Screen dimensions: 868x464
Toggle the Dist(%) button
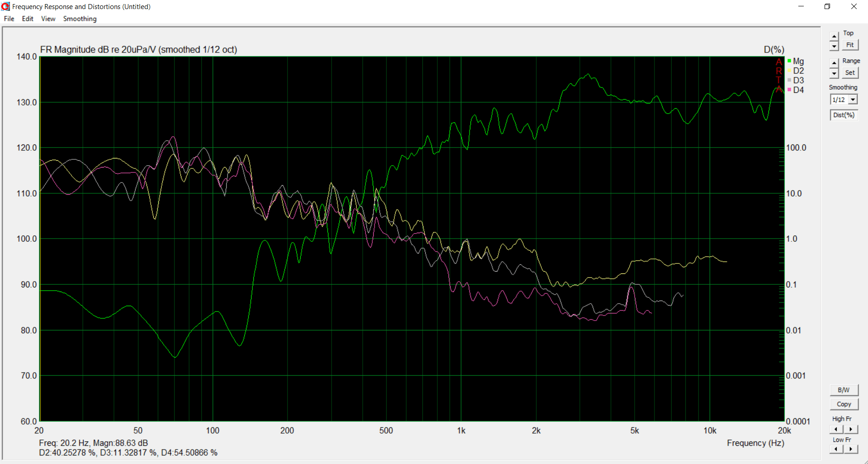[x=844, y=115]
